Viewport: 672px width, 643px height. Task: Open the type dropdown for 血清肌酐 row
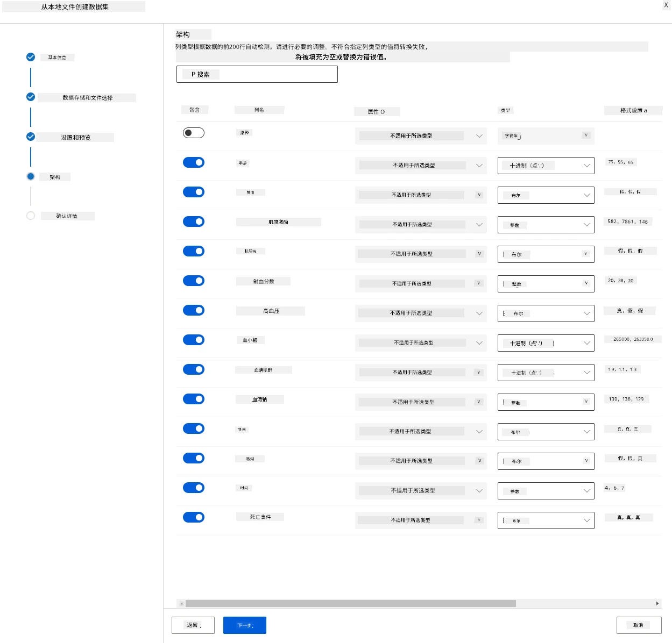pos(546,373)
